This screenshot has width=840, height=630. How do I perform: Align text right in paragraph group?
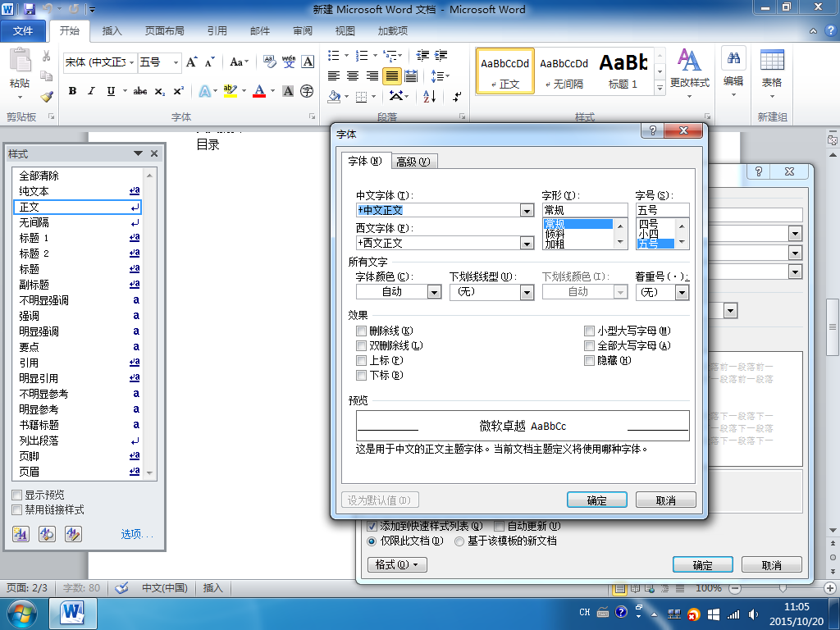click(372, 76)
